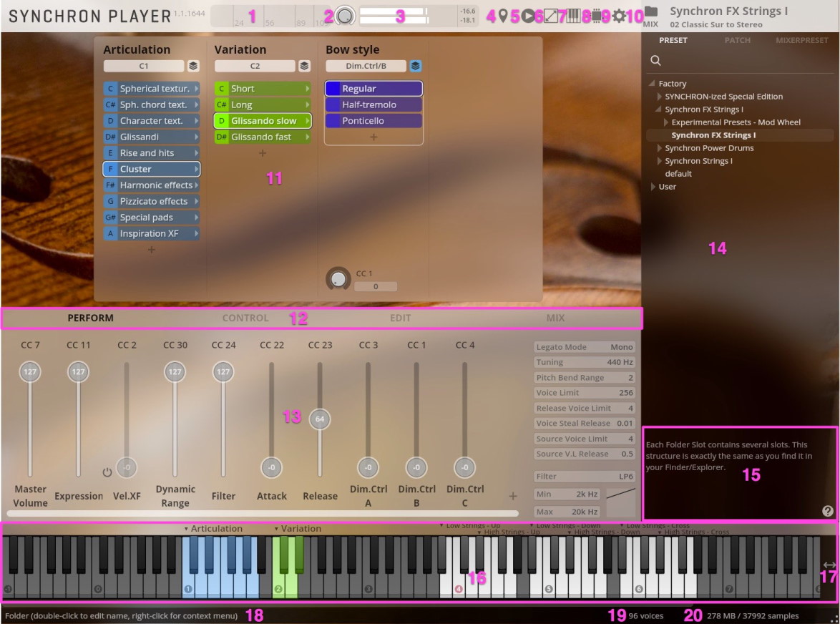The image size is (840, 624).
Task: Click the window resize arrows icon
Action: [x=551, y=16]
